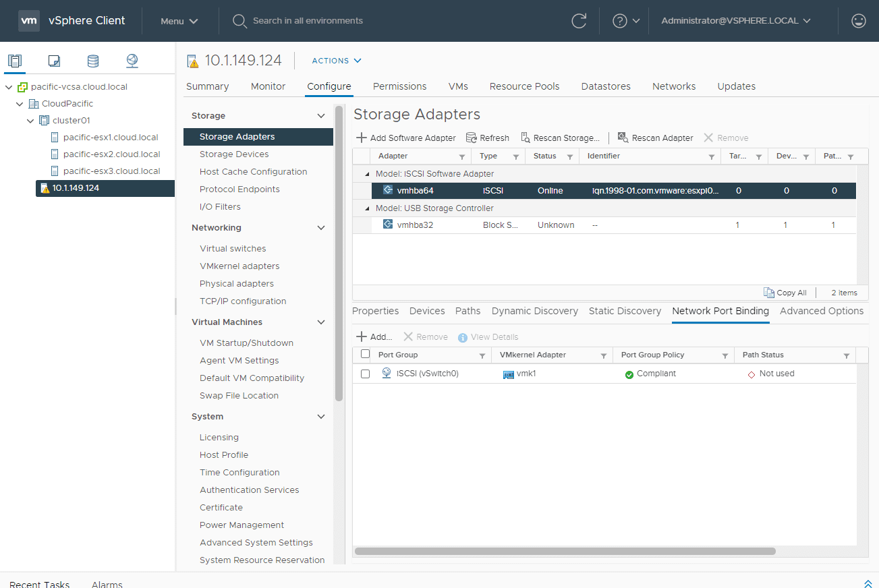
Task: Click the search in all environments field
Action: (308, 21)
